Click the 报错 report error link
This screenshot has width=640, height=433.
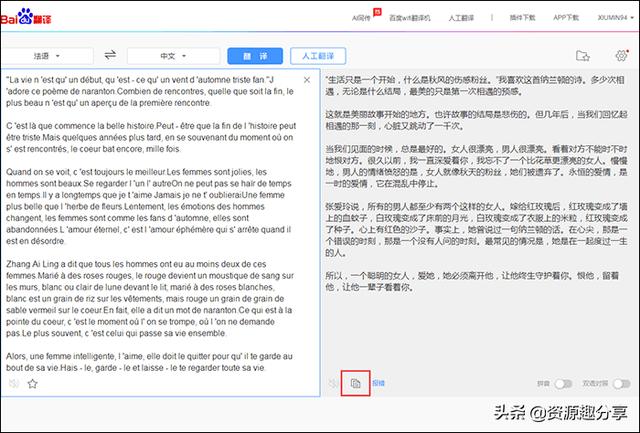click(x=378, y=383)
